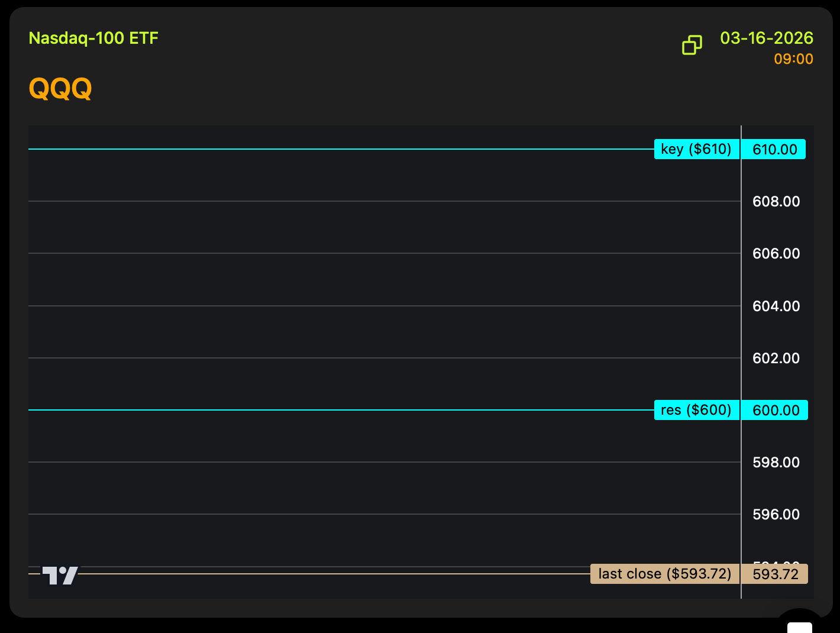Click the 602.00 price axis value
Viewport: 840px width, 633px height.
tap(776, 359)
